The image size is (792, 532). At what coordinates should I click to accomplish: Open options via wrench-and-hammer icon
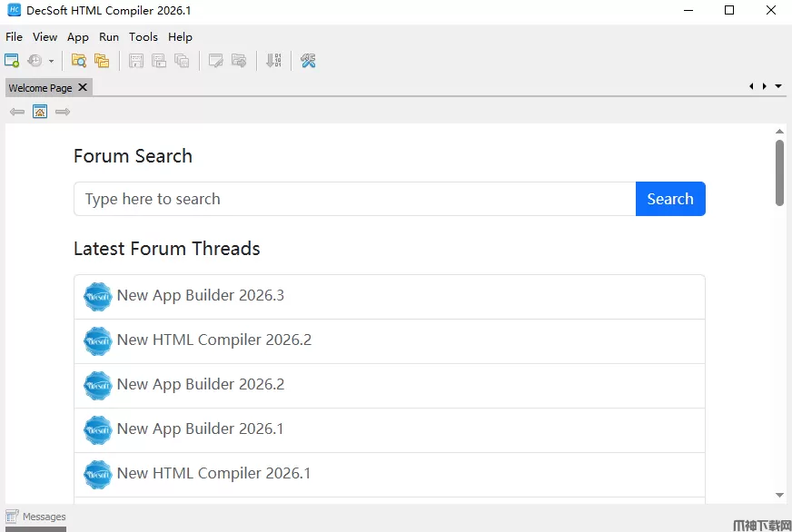pos(308,61)
